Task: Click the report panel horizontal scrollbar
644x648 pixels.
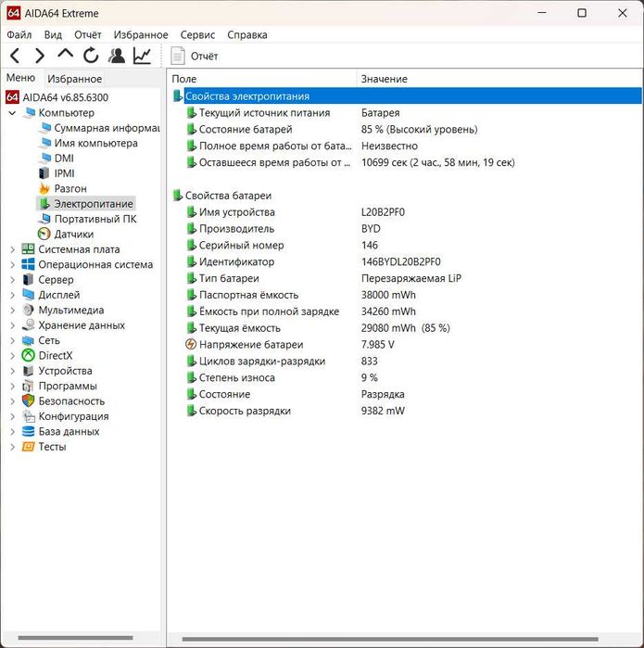Action: coord(390,639)
